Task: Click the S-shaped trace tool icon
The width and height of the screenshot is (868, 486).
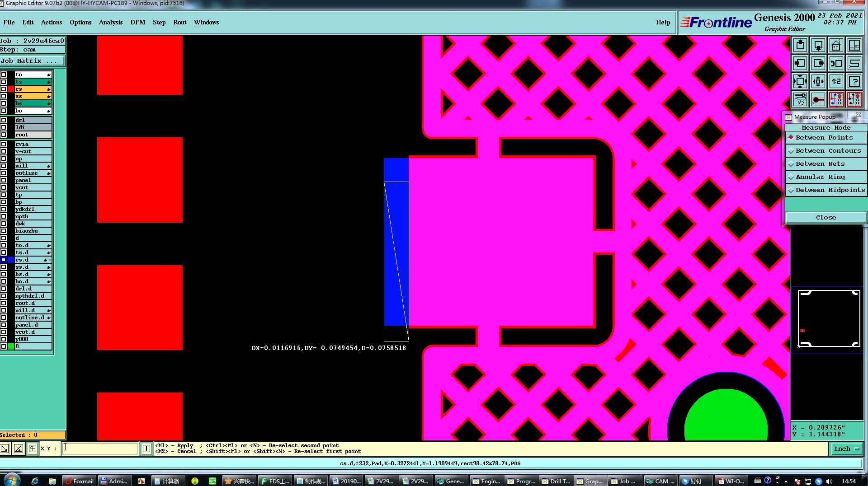Action: 854,63
